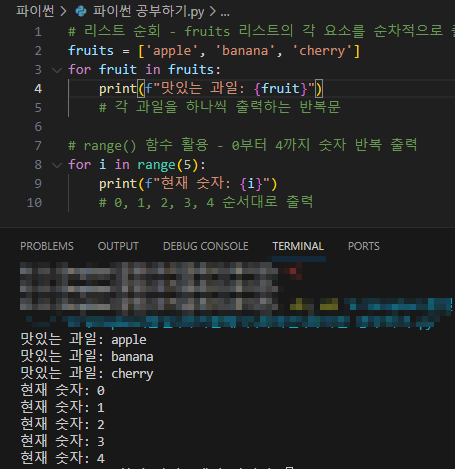Click terminal output '현재 숫자: 0'
The image size is (455, 469).
63,390
